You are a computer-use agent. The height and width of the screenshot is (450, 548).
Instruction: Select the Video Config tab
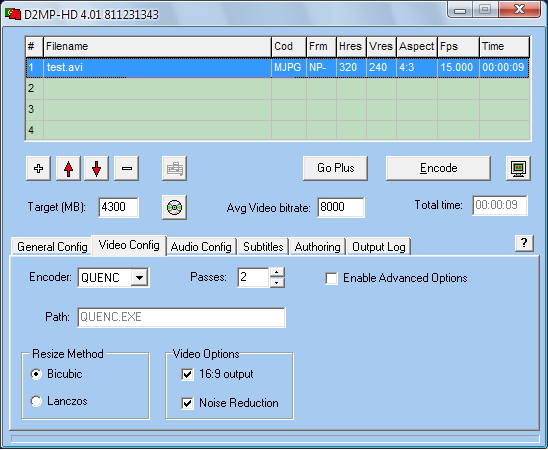(129, 245)
